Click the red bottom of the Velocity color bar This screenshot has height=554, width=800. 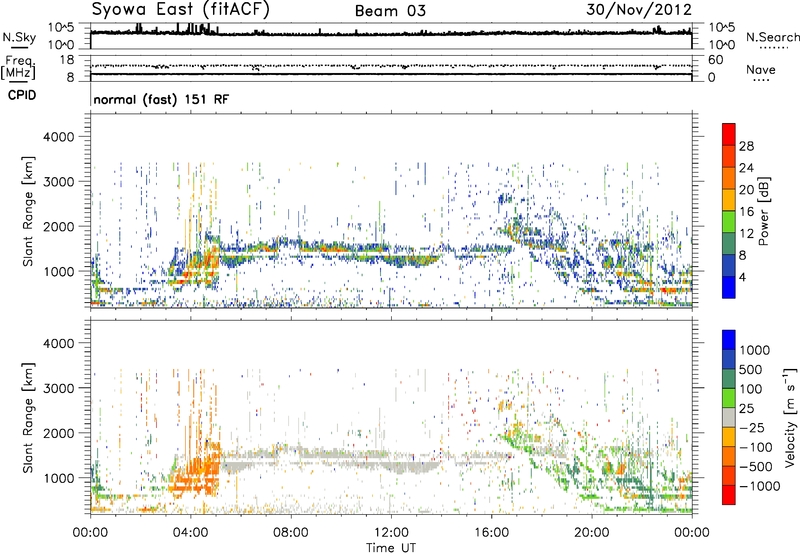(729, 495)
